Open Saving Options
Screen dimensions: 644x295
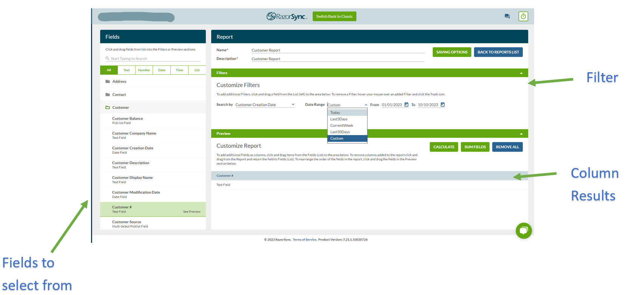452,52
